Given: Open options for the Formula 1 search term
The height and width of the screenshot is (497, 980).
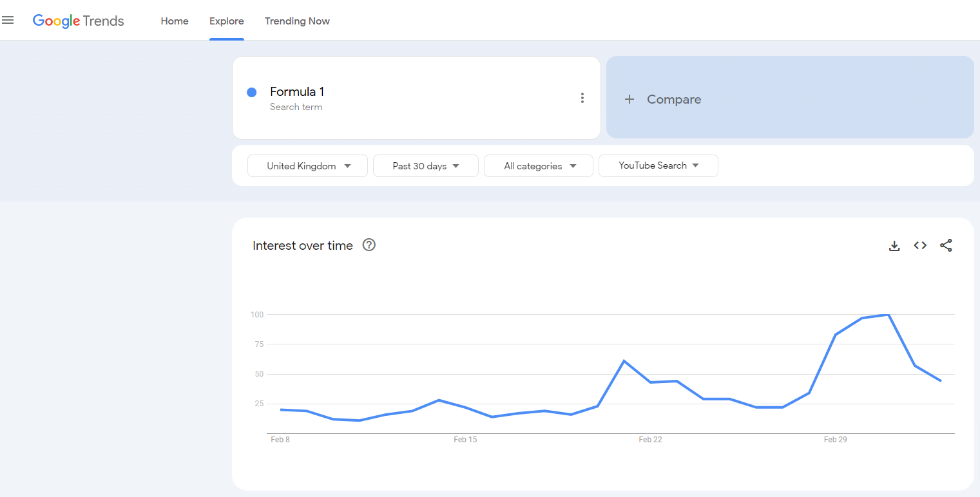Looking at the screenshot, I should pos(582,97).
